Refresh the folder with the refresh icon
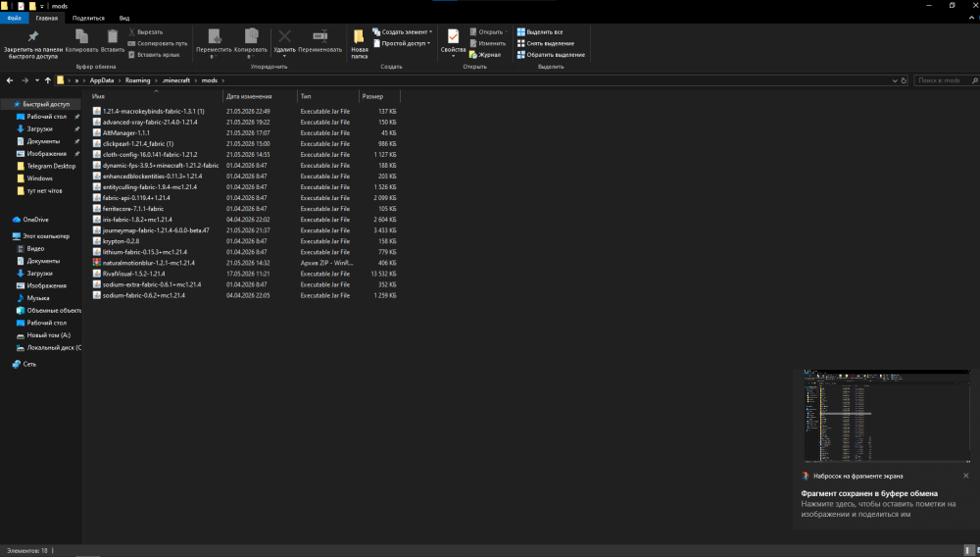The width and height of the screenshot is (980, 557). pyautogui.click(x=904, y=80)
